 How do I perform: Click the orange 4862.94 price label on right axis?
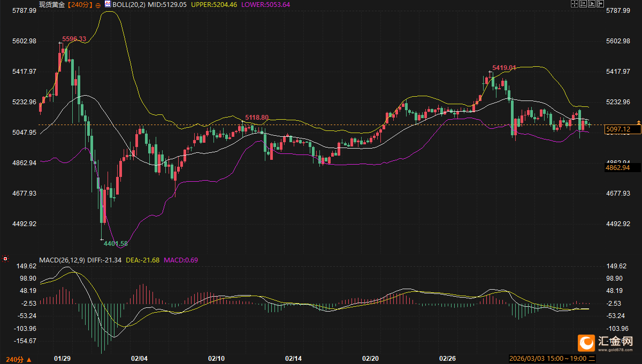[617, 168]
